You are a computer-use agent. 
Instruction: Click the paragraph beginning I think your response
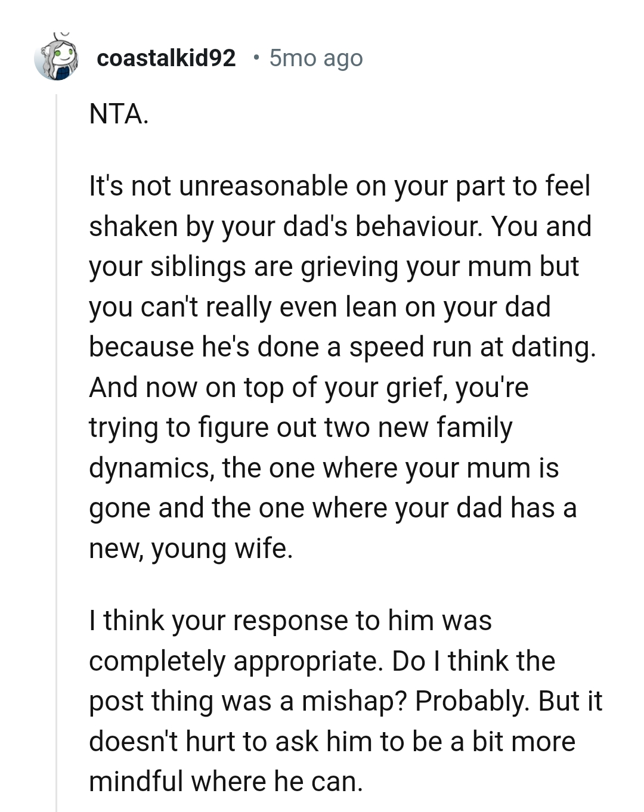point(340,701)
